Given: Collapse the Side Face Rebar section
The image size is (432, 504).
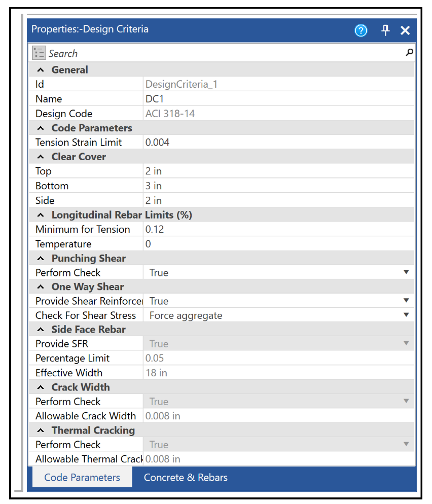Looking at the screenshot, I should point(41,330).
